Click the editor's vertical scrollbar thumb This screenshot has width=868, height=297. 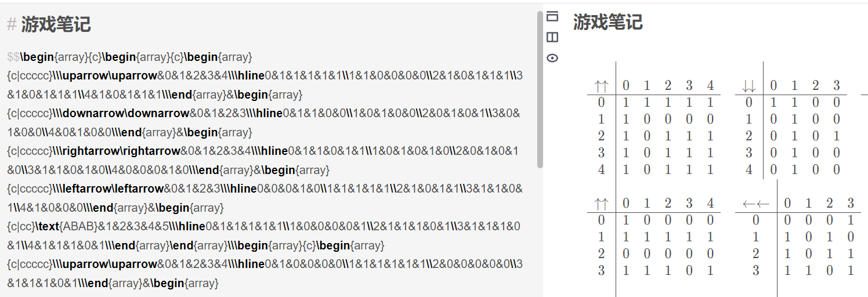pyautogui.click(x=540, y=90)
